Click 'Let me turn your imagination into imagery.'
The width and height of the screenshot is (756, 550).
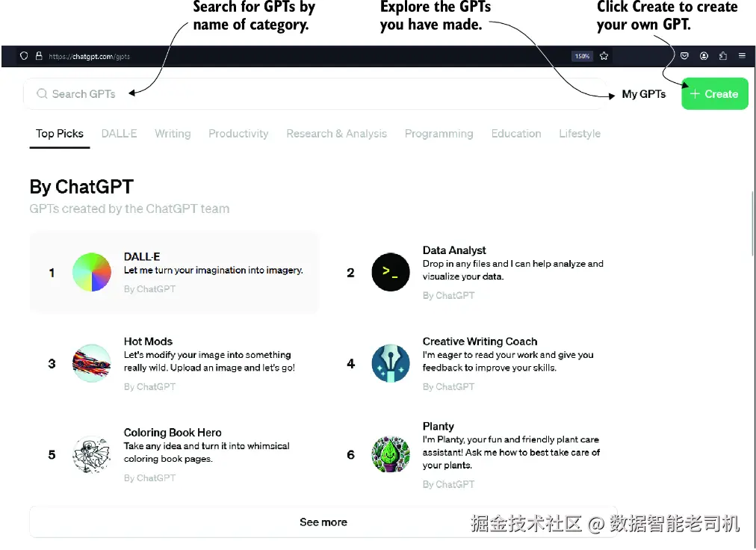(x=213, y=271)
